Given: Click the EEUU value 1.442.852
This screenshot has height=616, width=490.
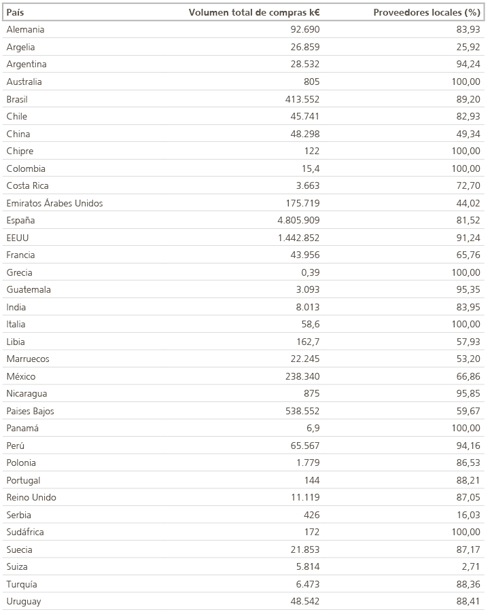Looking at the screenshot, I should coord(299,238).
